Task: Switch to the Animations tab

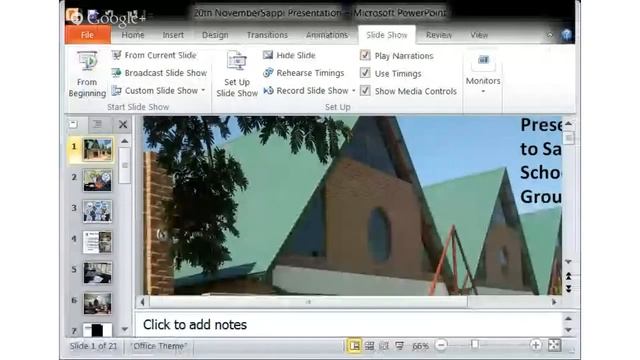Action: (327, 35)
